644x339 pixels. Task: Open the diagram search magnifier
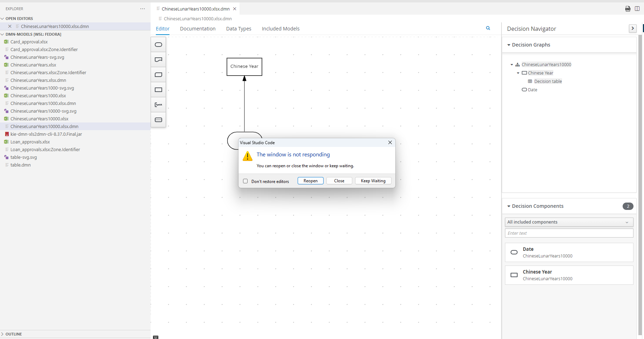[488, 28]
